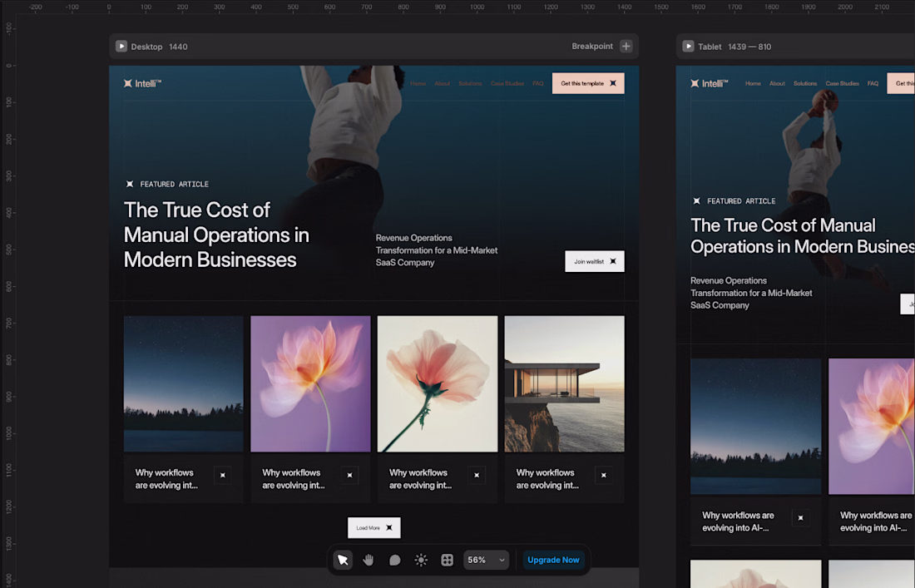Click the Intelli logo in Desktop frame
Viewport: 915px width, 588px height.
[x=142, y=83]
